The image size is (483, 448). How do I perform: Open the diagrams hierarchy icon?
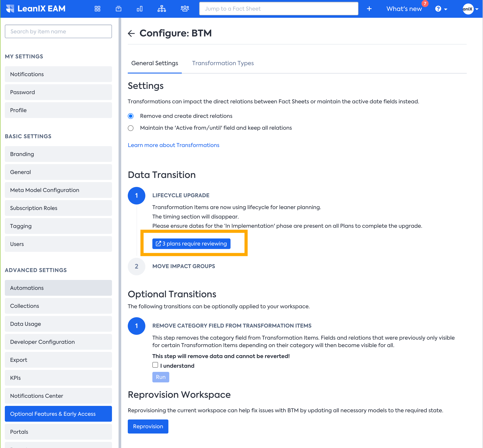click(x=162, y=9)
